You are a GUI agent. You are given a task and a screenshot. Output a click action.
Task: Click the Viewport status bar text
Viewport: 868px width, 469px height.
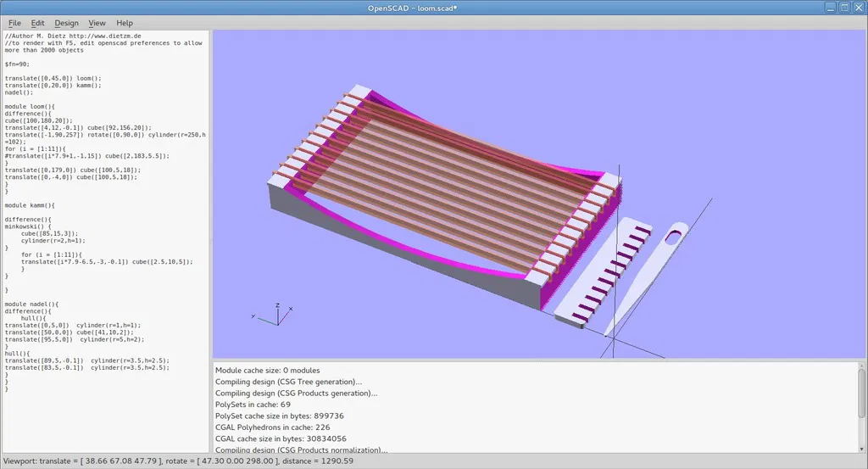click(178, 461)
